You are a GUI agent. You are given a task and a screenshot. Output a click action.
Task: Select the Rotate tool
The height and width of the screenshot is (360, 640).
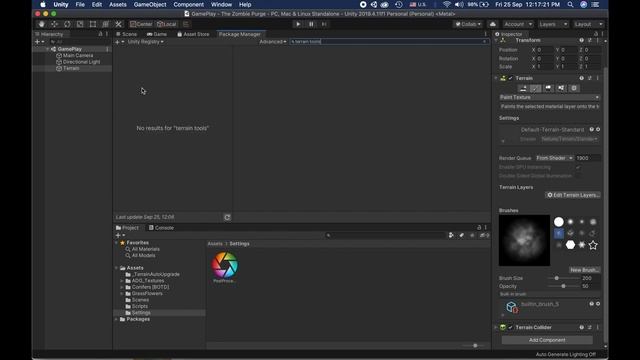67,24
